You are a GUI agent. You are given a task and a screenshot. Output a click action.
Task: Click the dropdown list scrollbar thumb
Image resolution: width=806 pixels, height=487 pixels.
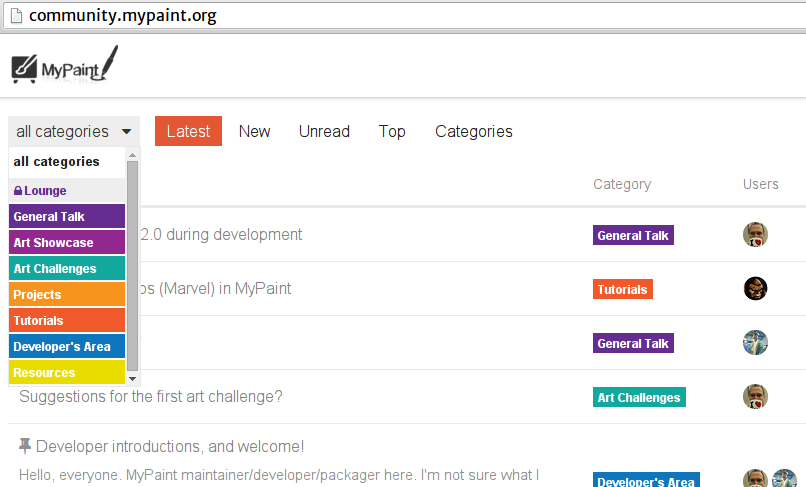tap(133, 266)
